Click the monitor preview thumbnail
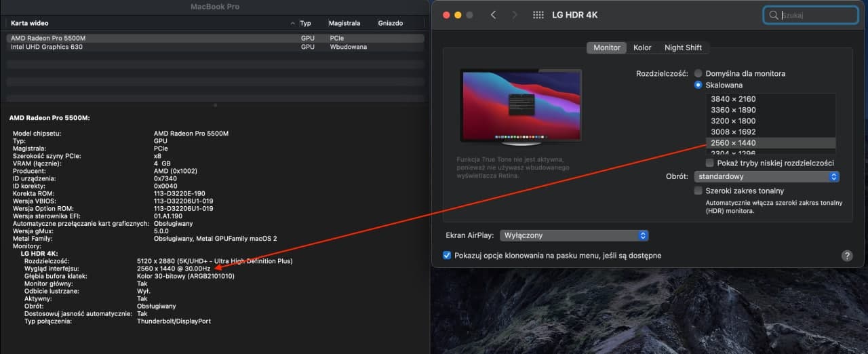Viewport: 868px width, 354px height. [x=520, y=107]
